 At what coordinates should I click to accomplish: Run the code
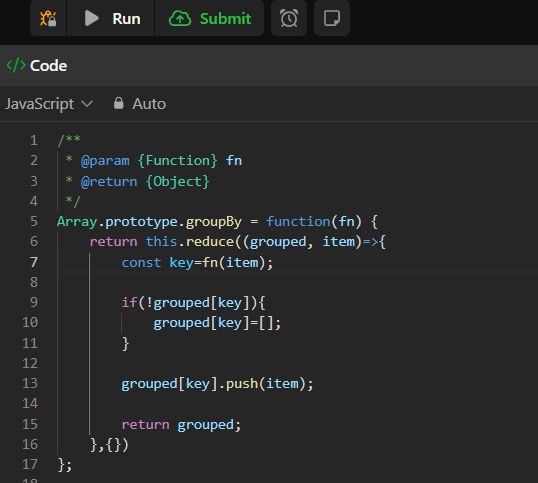(x=111, y=19)
